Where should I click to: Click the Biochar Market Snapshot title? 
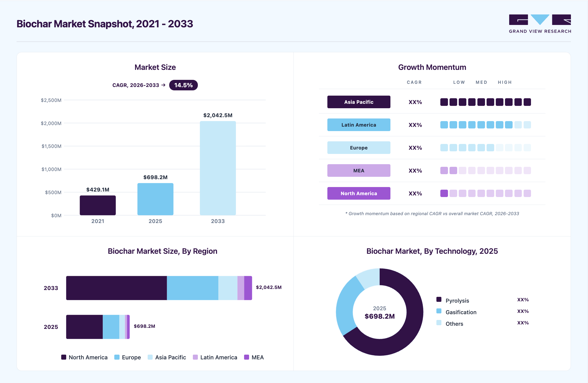coord(105,24)
